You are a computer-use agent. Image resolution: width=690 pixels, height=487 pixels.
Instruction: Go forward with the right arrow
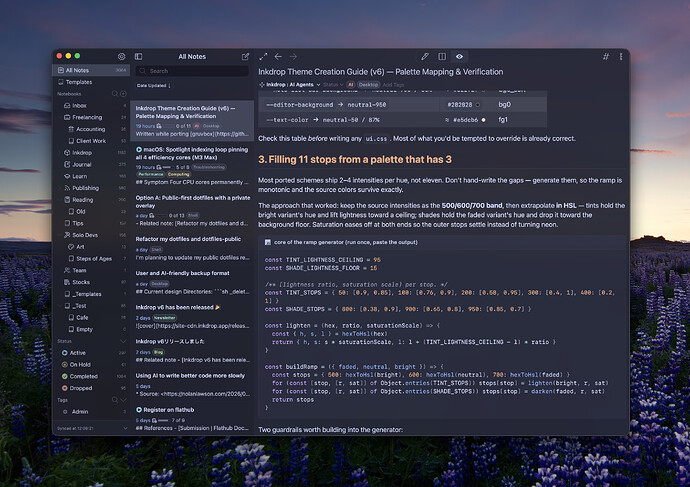pos(293,56)
